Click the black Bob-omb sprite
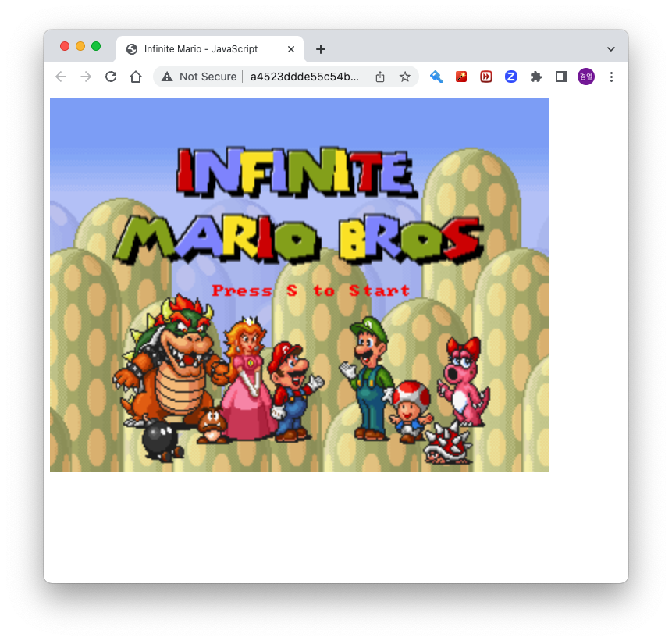Viewport: 672px width, 641px height. point(162,441)
